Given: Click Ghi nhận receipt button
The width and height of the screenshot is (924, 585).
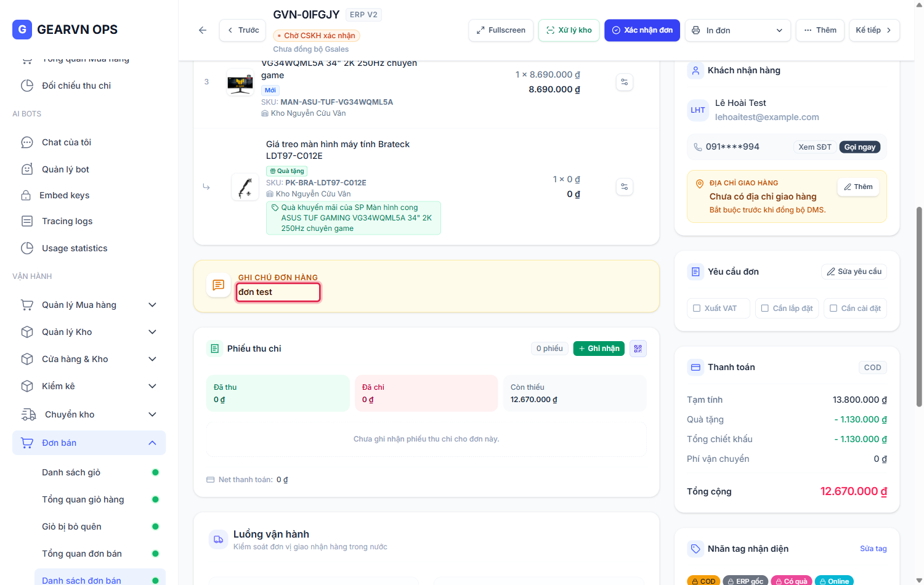Looking at the screenshot, I should coord(599,349).
